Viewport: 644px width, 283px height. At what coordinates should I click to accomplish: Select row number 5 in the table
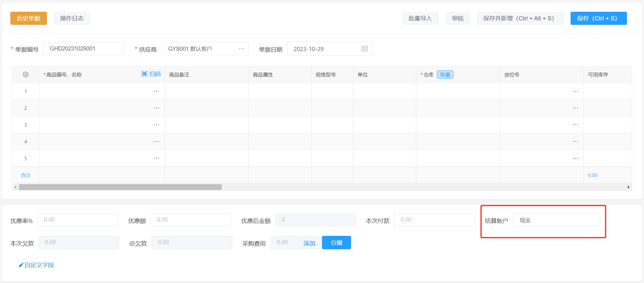tap(25, 158)
